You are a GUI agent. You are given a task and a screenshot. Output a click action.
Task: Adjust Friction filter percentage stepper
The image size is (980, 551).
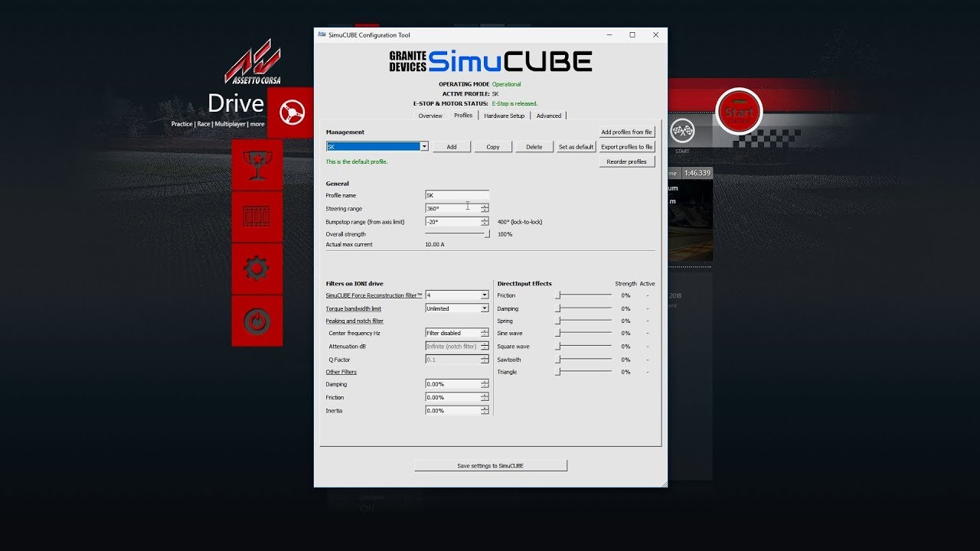point(485,397)
